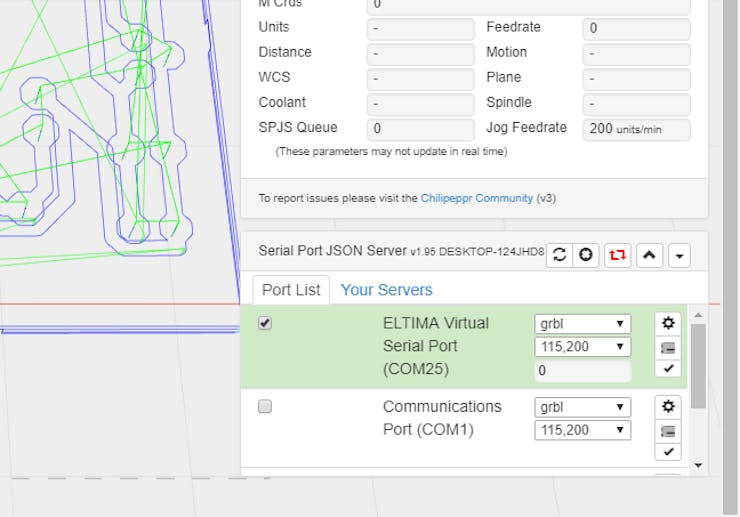Open 115,200 baud dropdown for COM25
The height and width of the screenshot is (517, 740).
click(x=582, y=347)
